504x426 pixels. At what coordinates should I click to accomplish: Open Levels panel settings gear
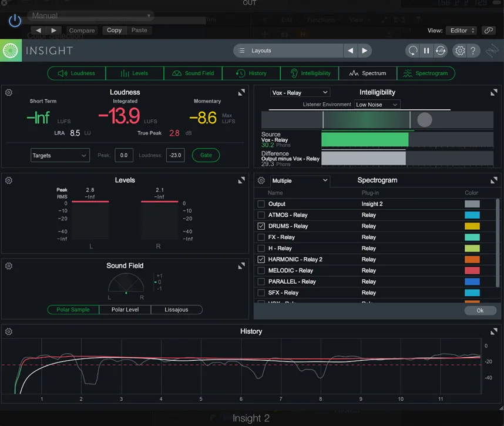pyautogui.click(x=9, y=180)
